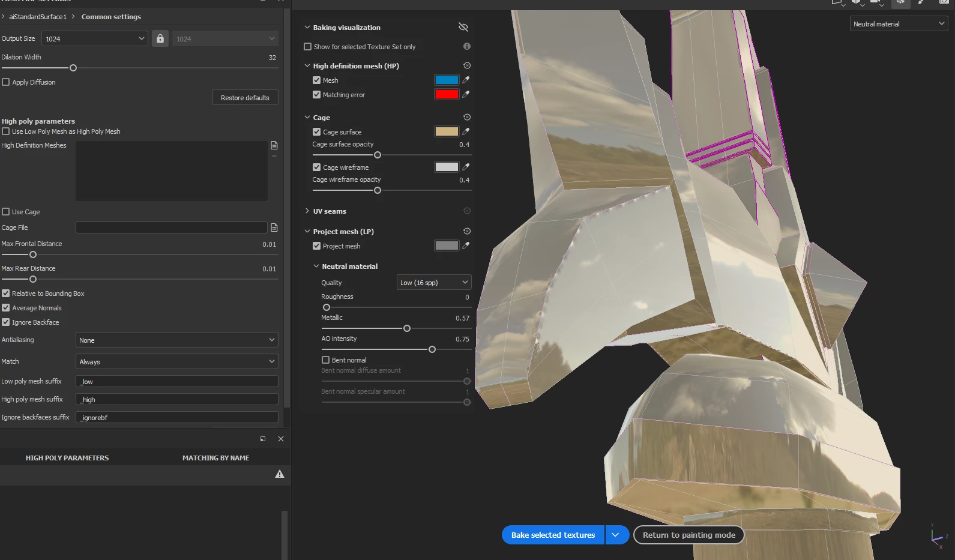The image size is (955, 560).
Task: Enable the Use Cage checkbox
Action: [6, 212]
